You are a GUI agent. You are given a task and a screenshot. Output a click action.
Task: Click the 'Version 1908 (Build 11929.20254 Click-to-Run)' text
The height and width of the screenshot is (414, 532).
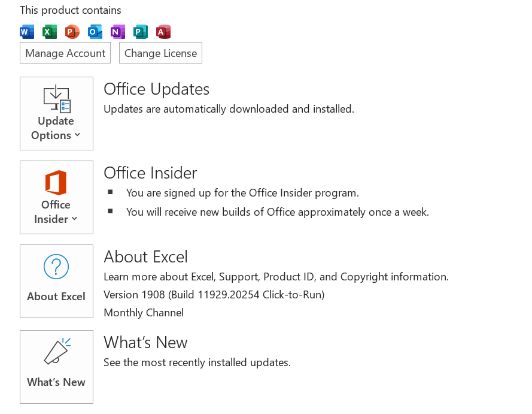pyautogui.click(x=214, y=295)
